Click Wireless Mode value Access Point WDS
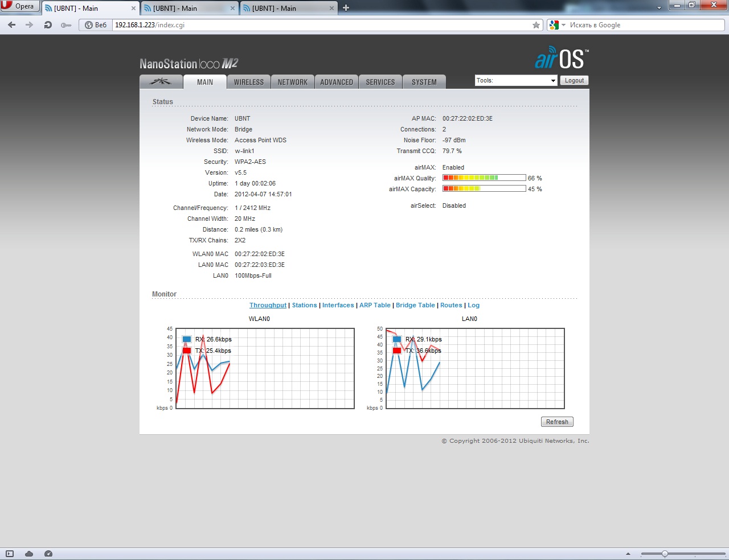 260,140
